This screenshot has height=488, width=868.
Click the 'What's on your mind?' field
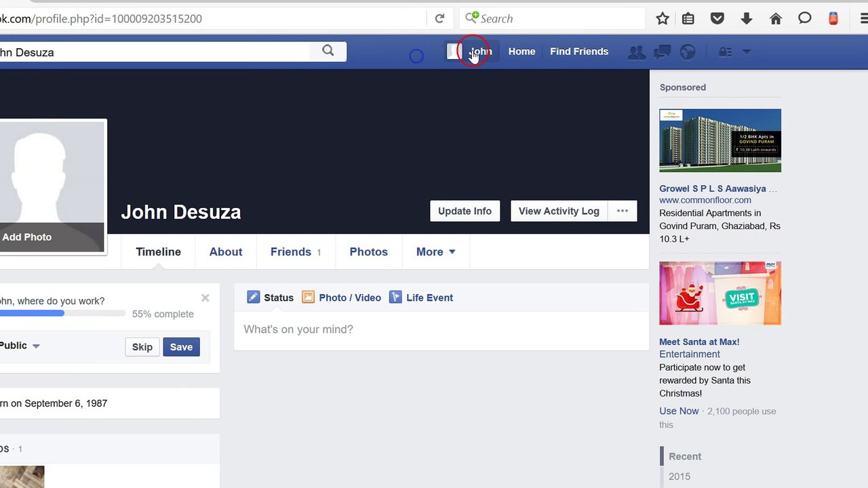[441, 329]
